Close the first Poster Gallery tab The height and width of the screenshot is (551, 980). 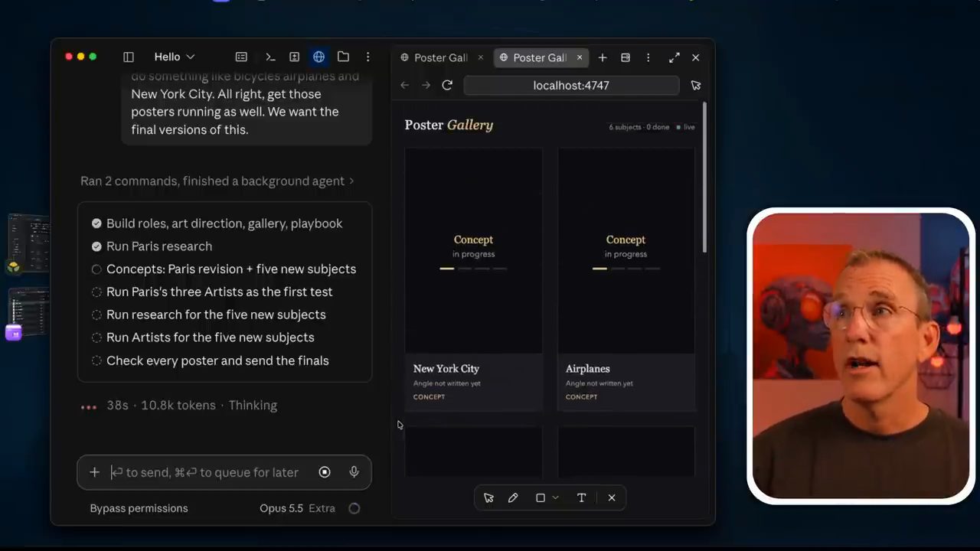coord(481,57)
